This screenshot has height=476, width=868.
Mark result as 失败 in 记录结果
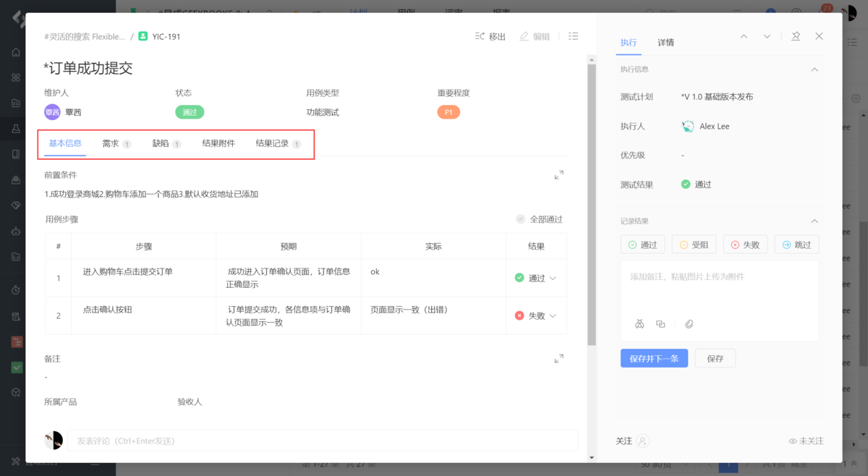[745, 245]
